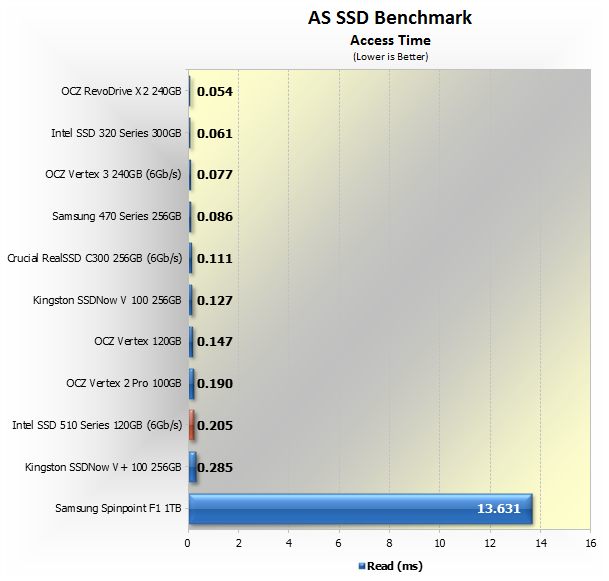Select the OCZ Vertex 2 Pro 100GB label
The image size is (609, 581).
point(124,383)
